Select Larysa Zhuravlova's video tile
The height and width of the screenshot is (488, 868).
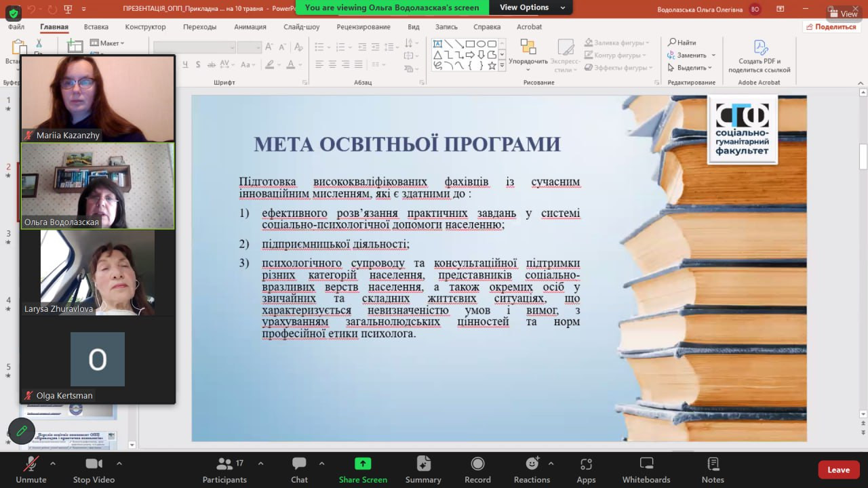pyautogui.click(x=98, y=273)
